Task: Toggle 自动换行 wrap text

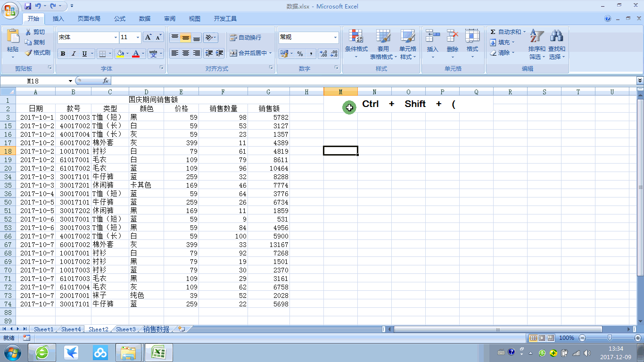Action: coord(245,37)
